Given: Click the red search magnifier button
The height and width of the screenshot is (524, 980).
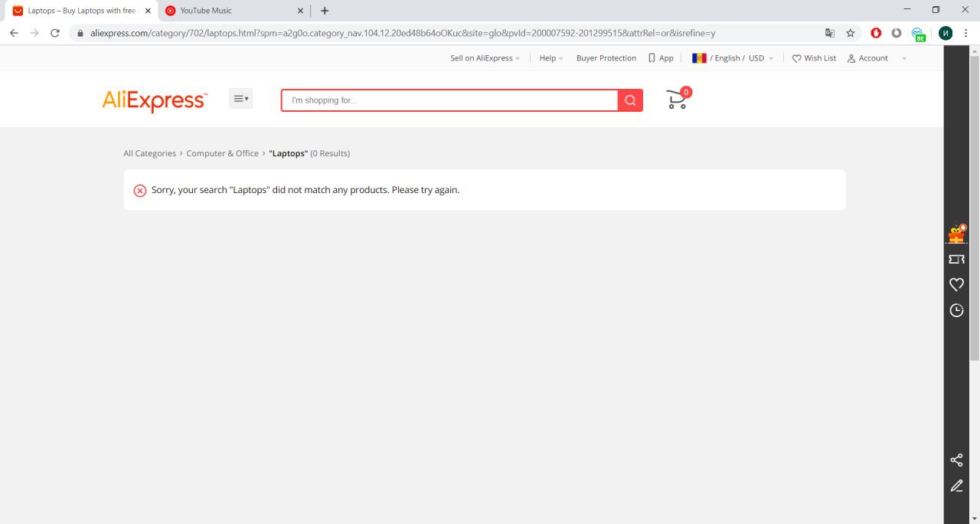Looking at the screenshot, I should [x=630, y=100].
